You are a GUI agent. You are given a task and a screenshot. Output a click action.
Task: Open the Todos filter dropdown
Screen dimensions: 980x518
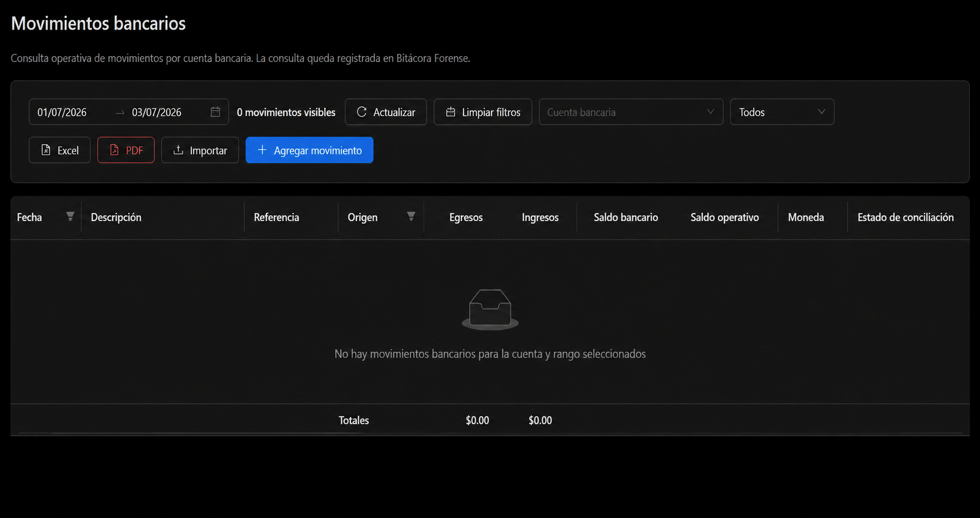click(782, 112)
